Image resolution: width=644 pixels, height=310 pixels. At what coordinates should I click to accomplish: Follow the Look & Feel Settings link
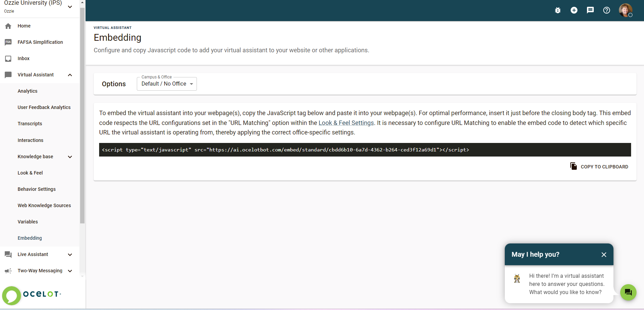coord(346,123)
